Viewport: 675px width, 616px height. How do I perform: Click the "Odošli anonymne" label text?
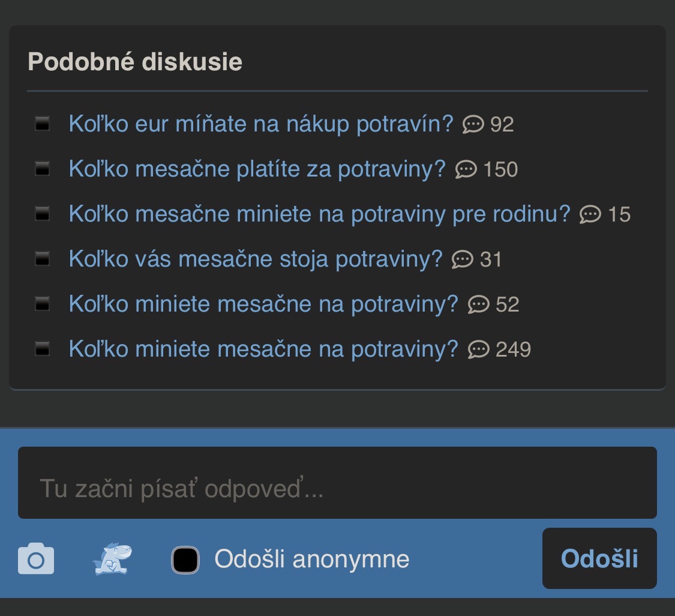click(312, 560)
